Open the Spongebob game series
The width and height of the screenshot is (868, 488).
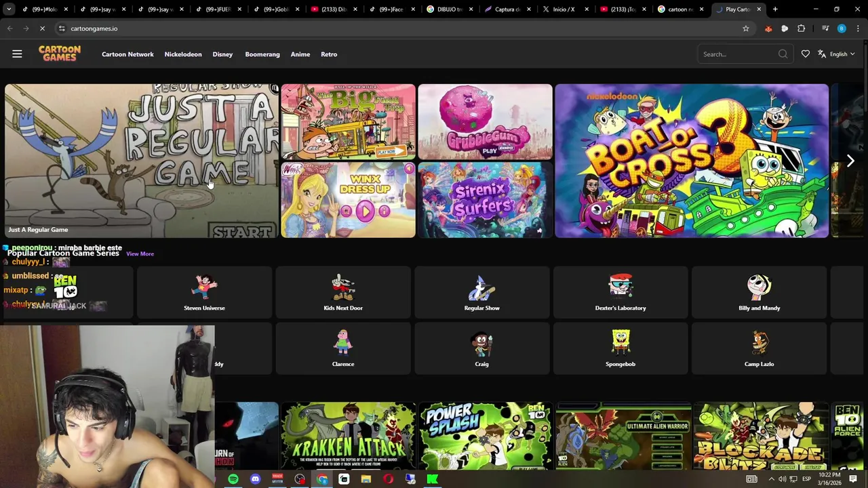pos(620,348)
